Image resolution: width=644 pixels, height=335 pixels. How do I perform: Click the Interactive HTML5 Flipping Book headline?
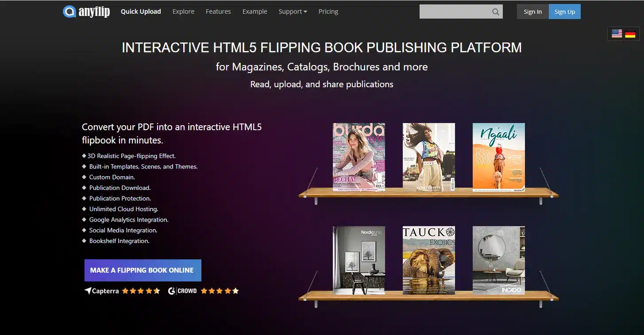(x=322, y=48)
